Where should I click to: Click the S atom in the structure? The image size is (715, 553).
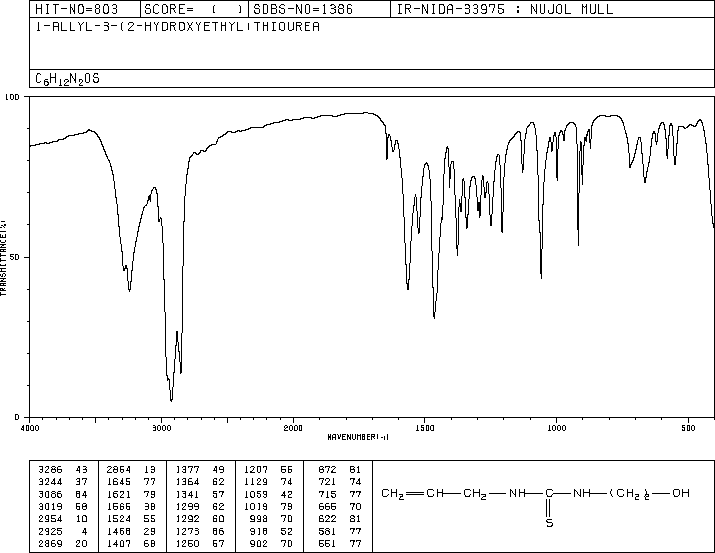(549, 523)
